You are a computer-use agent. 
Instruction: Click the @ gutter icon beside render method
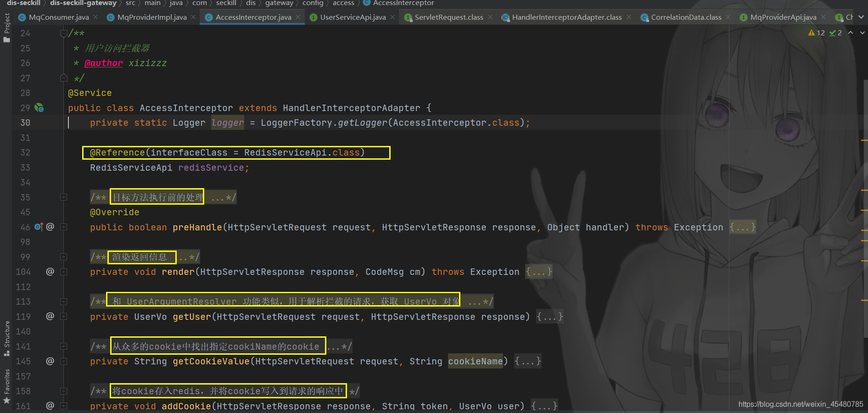(x=50, y=272)
